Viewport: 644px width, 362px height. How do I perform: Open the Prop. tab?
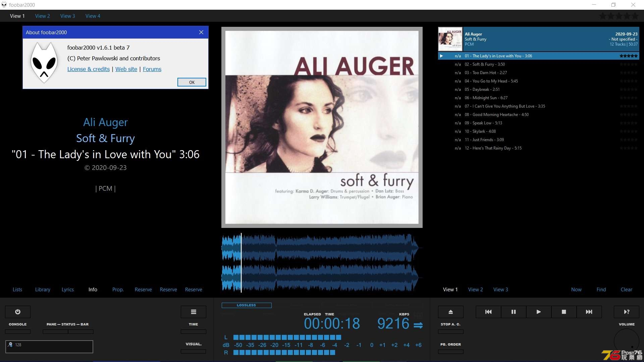(118, 290)
